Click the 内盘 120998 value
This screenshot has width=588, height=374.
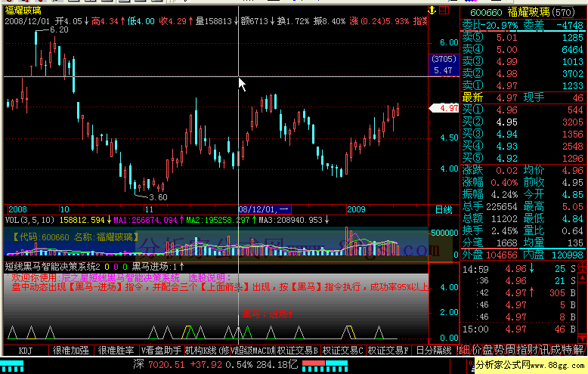(568, 255)
